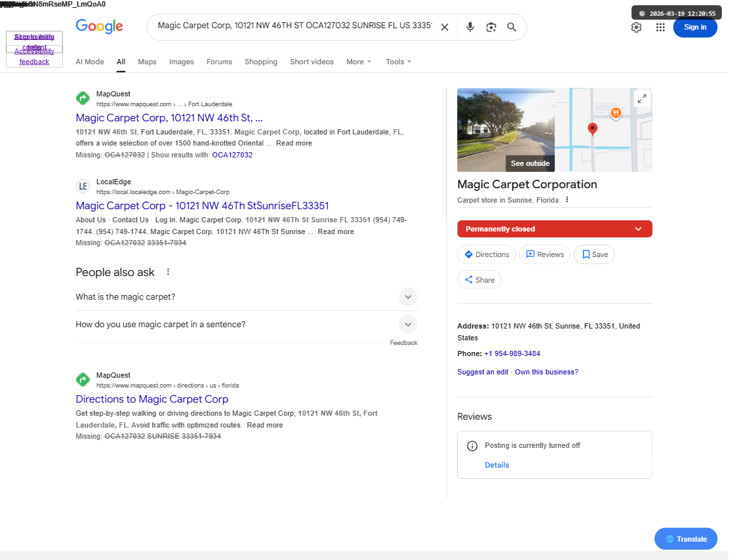The image size is (737, 560).
Task: Click the Translate button
Action: pyautogui.click(x=685, y=539)
